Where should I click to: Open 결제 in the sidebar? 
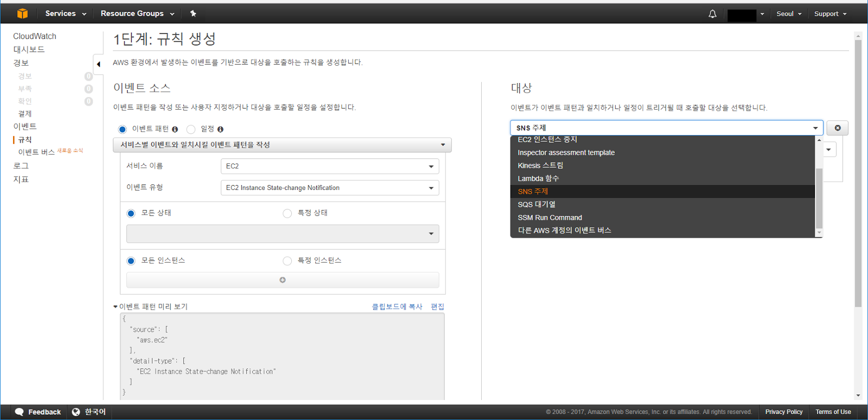25,114
